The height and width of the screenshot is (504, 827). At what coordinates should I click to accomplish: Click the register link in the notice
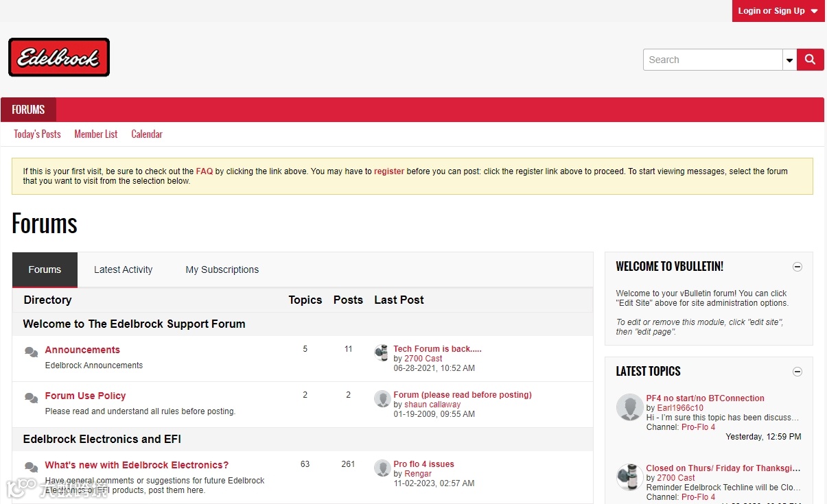coord(389,171)
